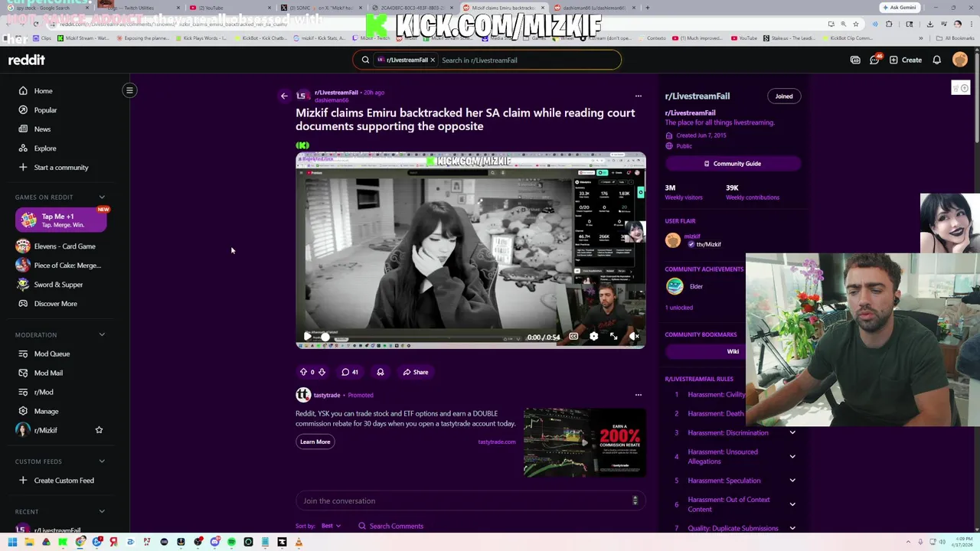Expand rule 5, Harassment: Speculation
Screen dimensions: 980x551
pyautogui.click(x=792, y=481)
